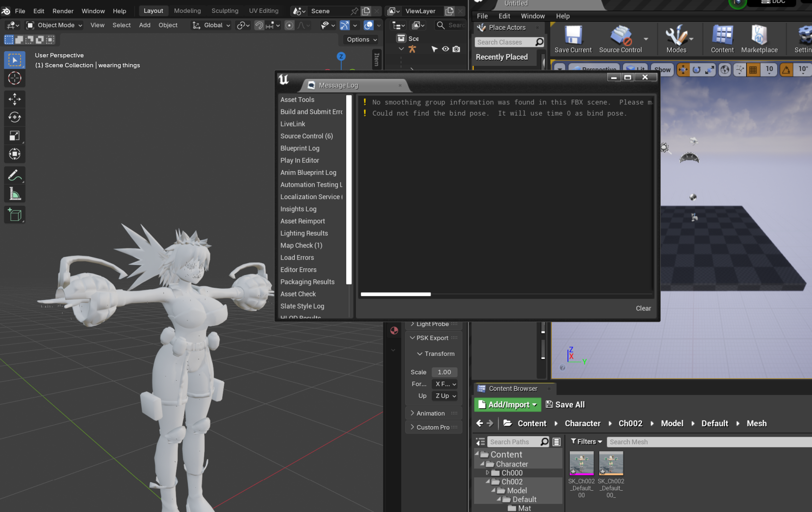
Task: Select scale gizmo mode in Unreal viewport
Action: (710, 70)
